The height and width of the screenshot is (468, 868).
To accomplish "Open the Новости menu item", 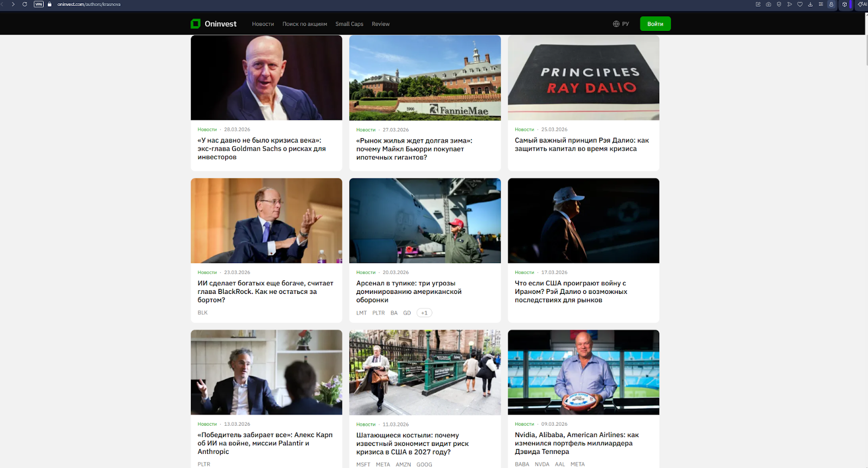I will click(263, 24).
